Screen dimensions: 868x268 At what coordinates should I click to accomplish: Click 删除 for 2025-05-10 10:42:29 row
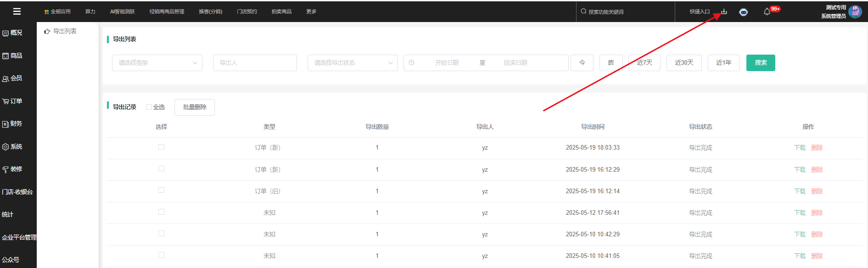click(x=817, y=234)
